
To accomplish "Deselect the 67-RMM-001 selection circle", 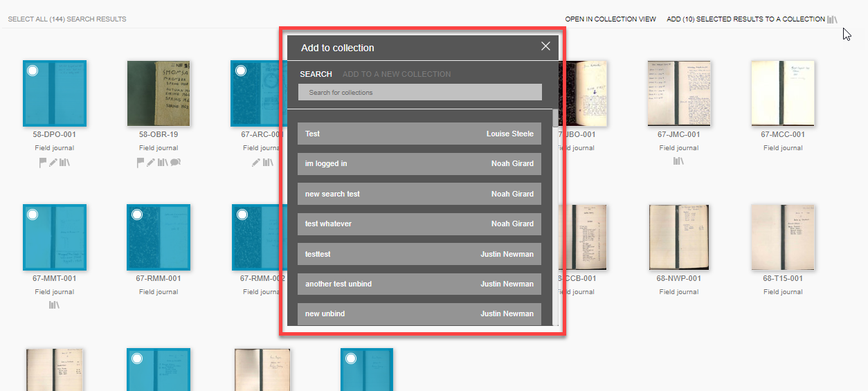I will click(x=137, y=215).
